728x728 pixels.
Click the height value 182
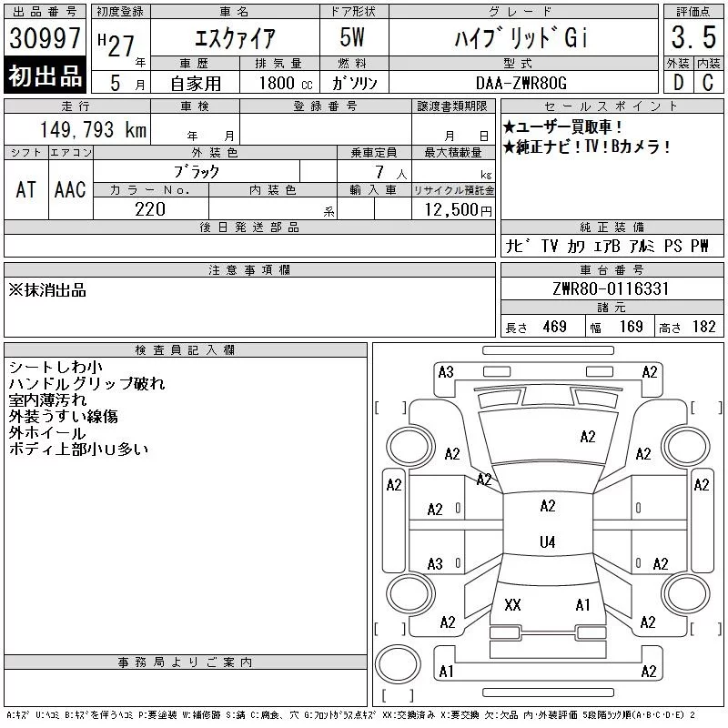(x=703, y=327)
